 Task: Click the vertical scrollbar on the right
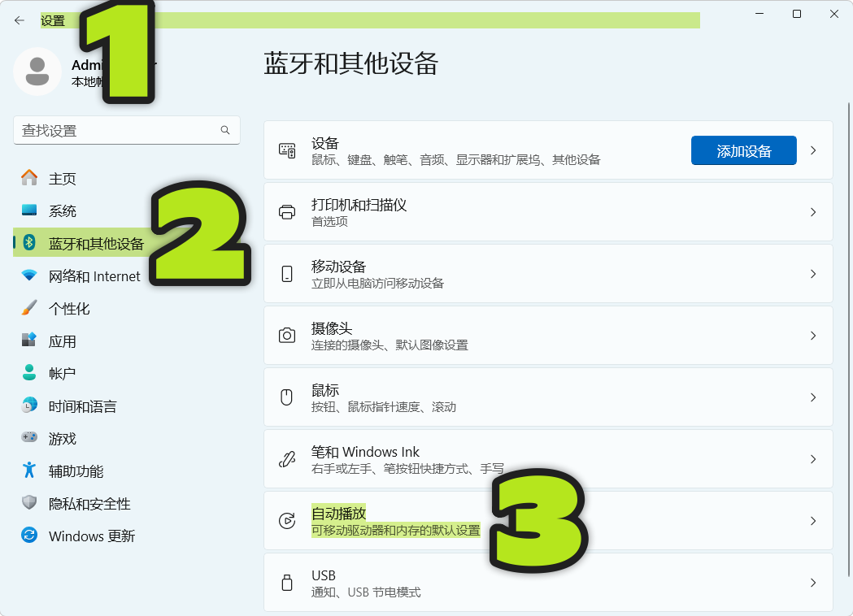848,340
